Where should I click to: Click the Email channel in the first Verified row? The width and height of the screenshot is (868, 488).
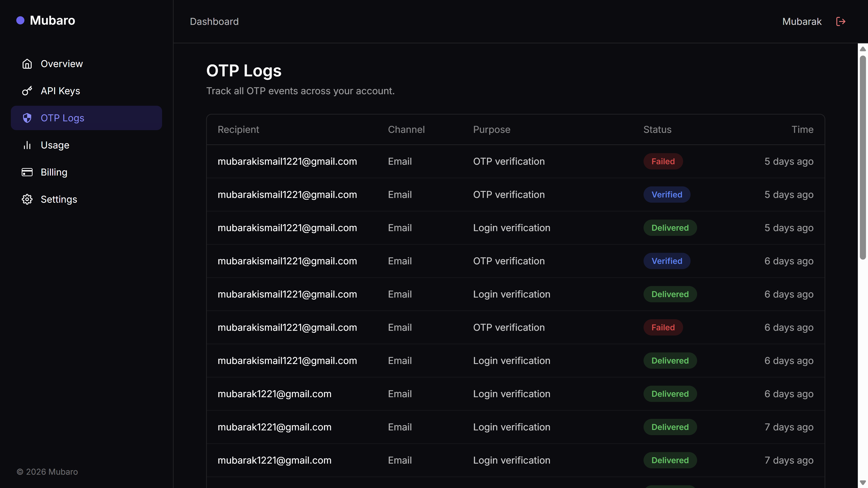pyautogui.click(x=400, y=195)
